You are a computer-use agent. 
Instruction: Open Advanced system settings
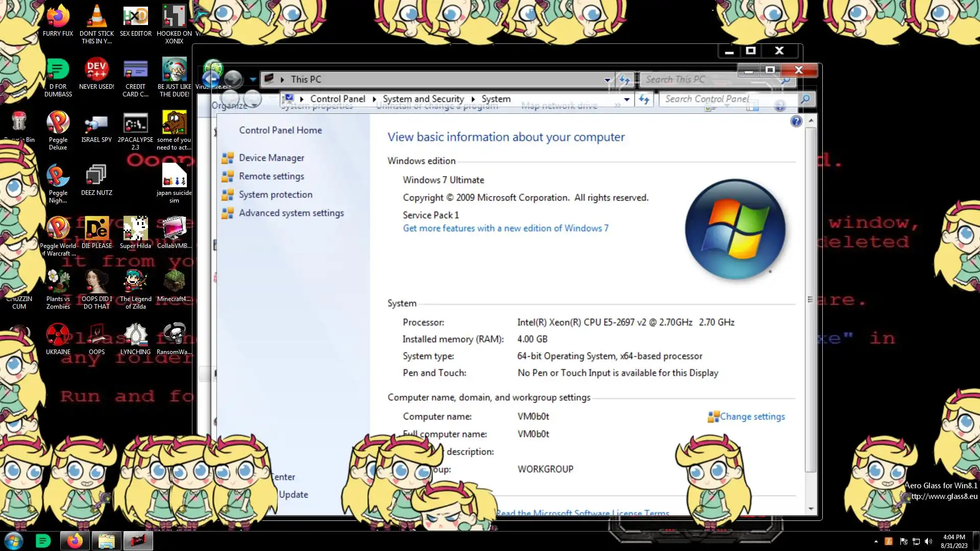pyautogui.click(x=291, y=213)
